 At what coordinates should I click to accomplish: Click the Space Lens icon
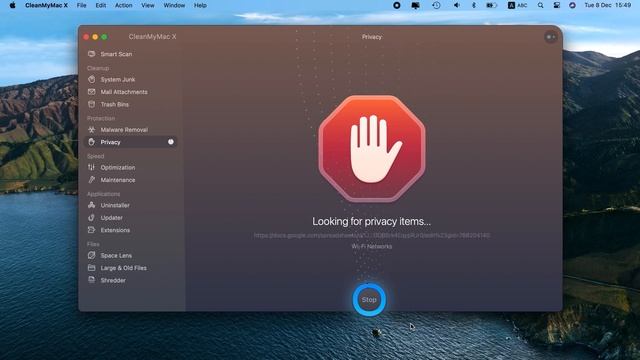point(91,255)
